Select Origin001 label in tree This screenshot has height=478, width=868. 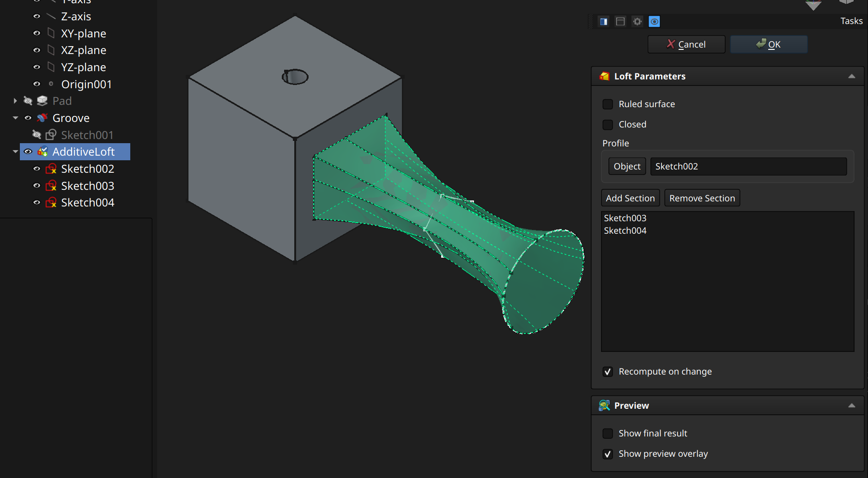pyautogui.click(x=86, y=84)
